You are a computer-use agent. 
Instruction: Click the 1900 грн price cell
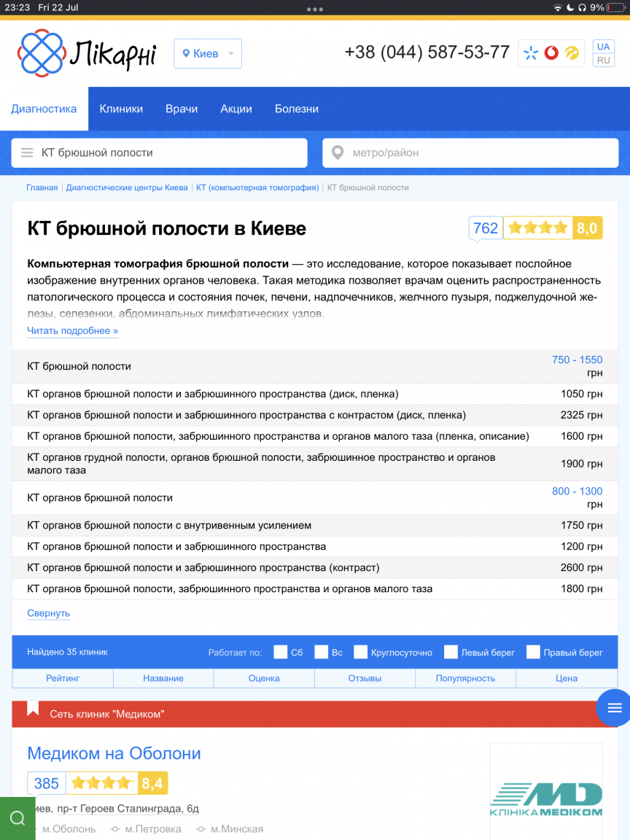(582, 464)
